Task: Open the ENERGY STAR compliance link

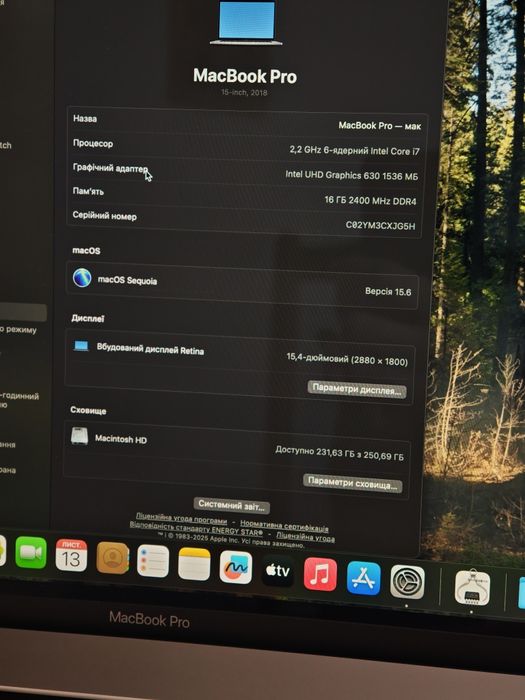Action: coord(196,528)
